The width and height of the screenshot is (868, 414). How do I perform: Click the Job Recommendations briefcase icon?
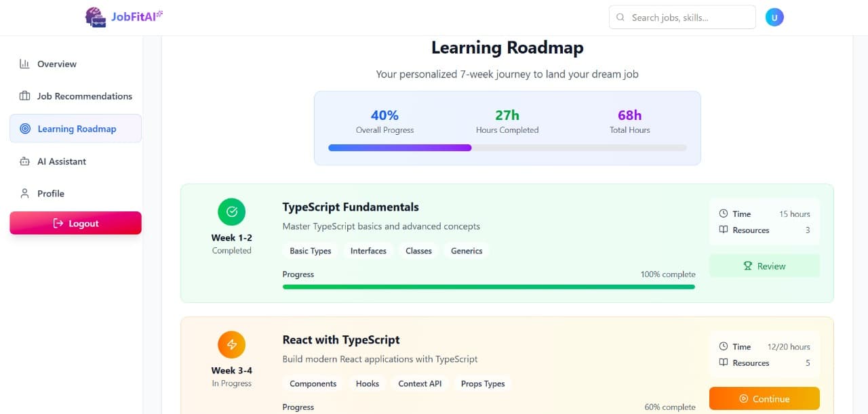25,96
